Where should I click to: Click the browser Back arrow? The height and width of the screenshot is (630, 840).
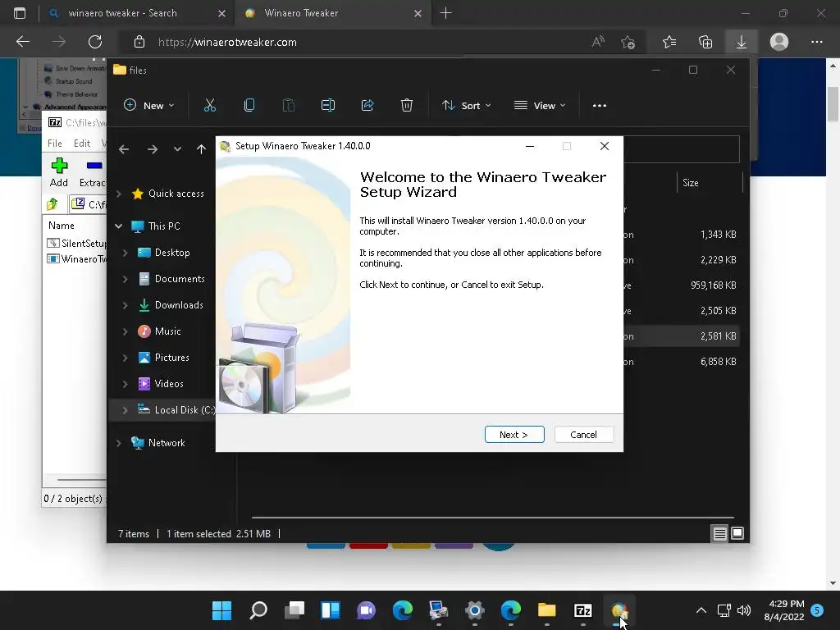tap(22, 42)
